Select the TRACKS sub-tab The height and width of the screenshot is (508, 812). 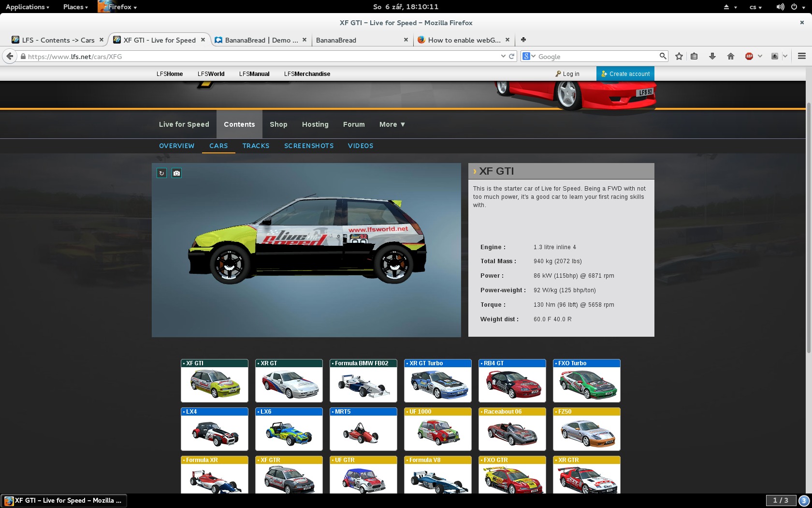point(256,146)
